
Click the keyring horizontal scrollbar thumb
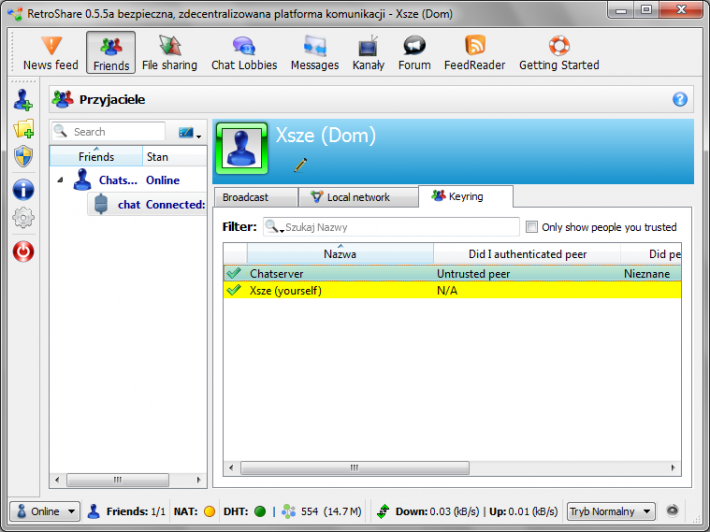(355, 467)
